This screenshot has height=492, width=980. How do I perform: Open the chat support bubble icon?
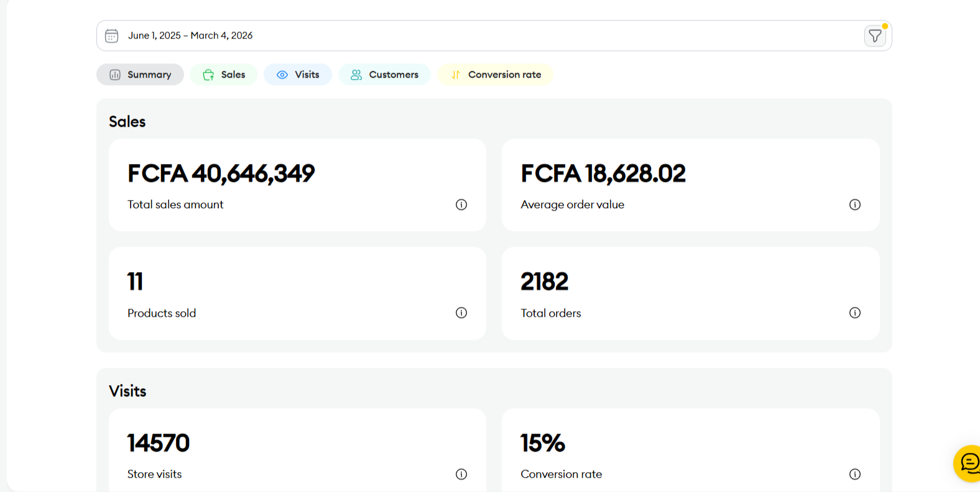(968, 463)
